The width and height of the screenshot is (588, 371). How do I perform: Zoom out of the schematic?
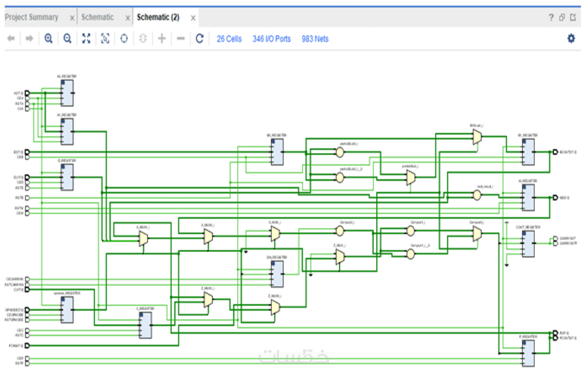(x=67, y=38)
